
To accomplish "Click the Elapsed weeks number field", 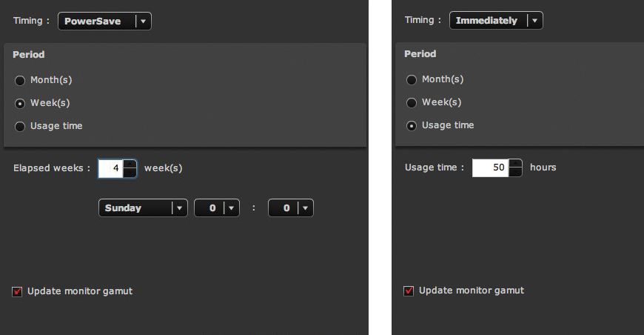I will click(111, 168).
